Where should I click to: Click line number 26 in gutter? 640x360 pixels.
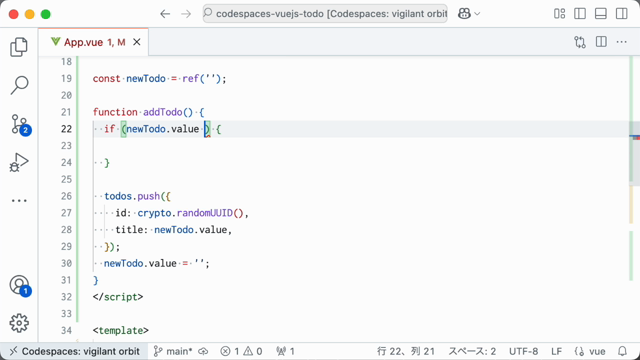67,196
